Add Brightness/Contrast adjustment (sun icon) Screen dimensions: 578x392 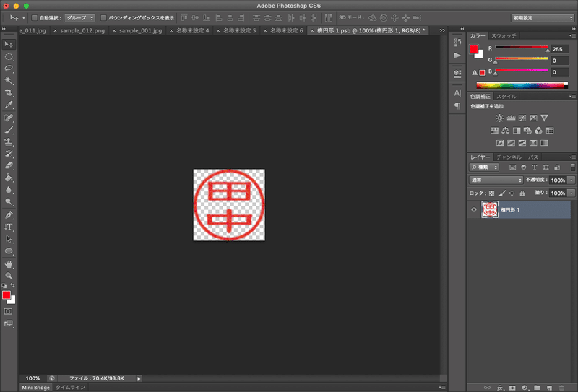point(499,118)
